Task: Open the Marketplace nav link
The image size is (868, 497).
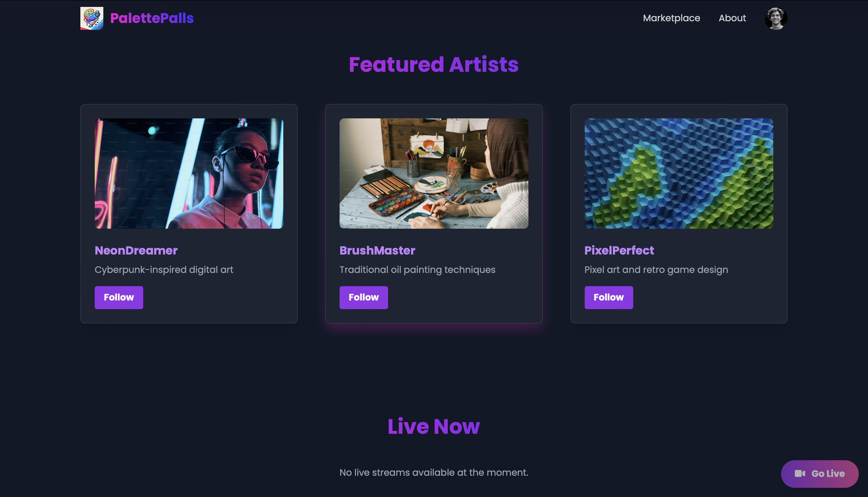Action: pyautogui.click(x=671, y=18)
